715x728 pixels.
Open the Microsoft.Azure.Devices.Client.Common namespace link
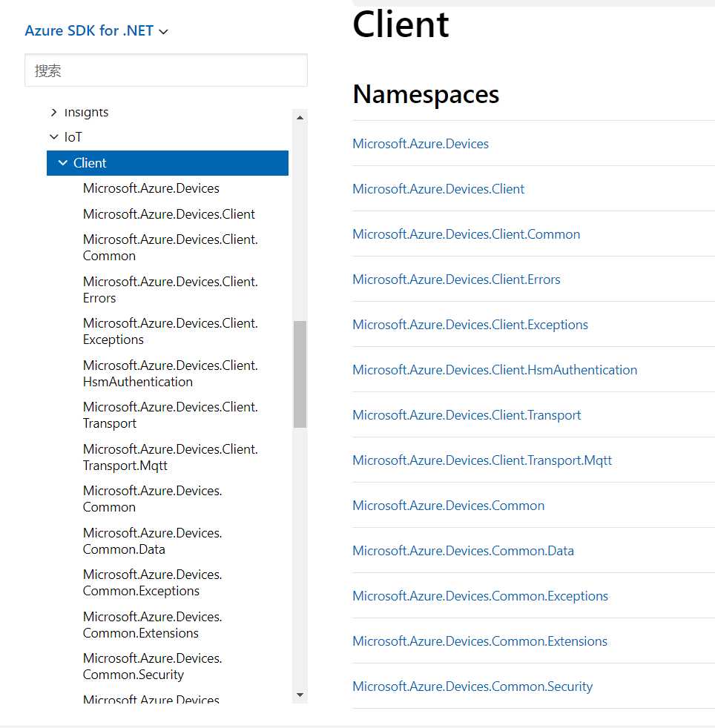coord(466,234)
